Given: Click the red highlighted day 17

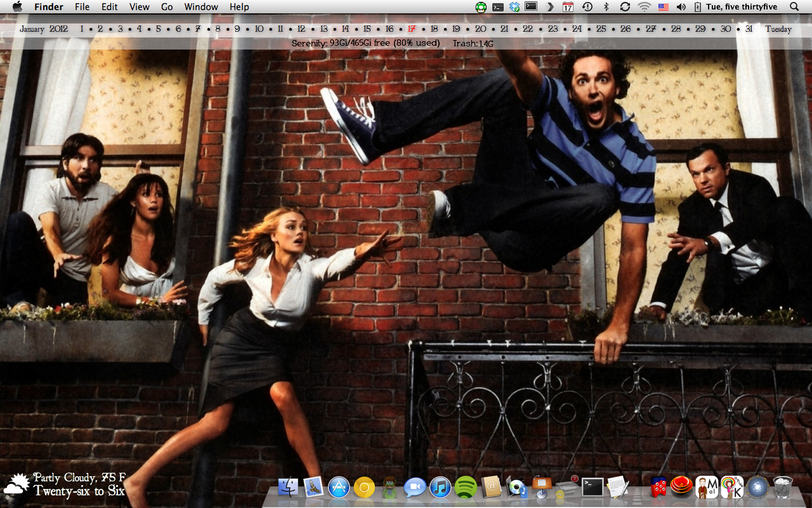Looking at the screenshot, I should click(x=412, y=29).
